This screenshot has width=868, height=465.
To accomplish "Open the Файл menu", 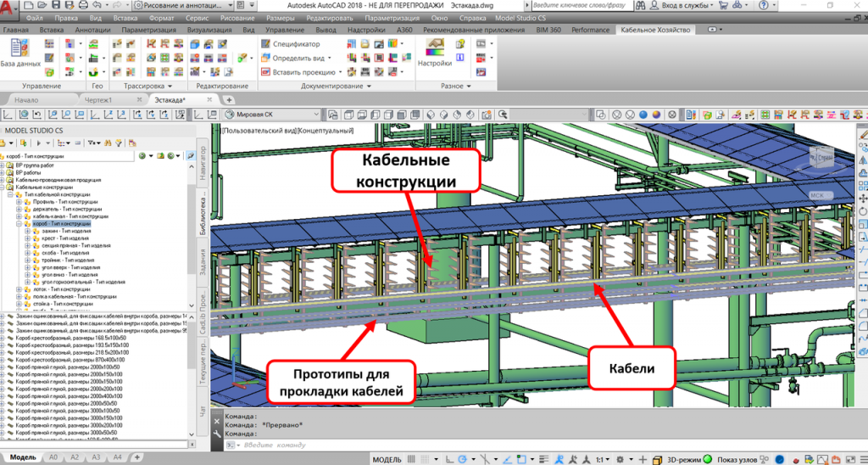I will (34, 19).
